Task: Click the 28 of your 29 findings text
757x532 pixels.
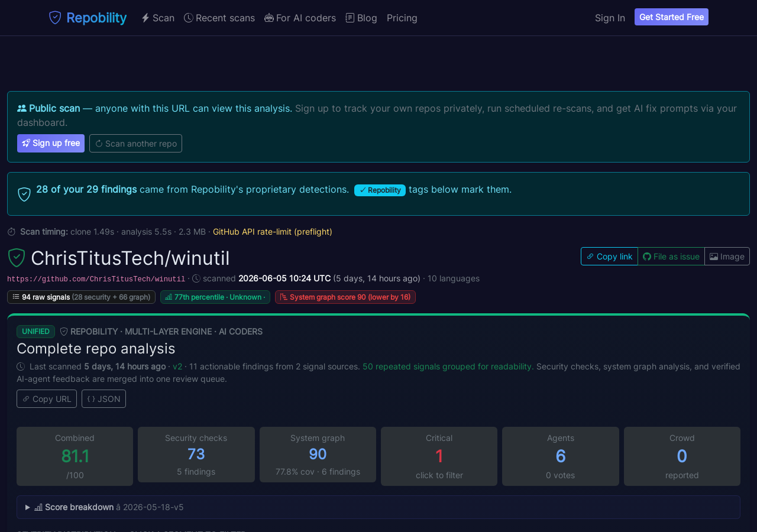Action: [x=86, y=189]
